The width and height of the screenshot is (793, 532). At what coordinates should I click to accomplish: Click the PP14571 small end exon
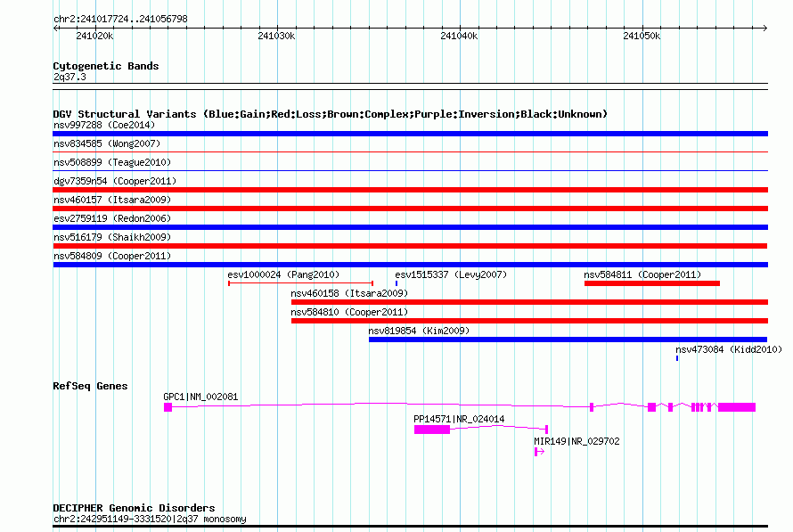click(x=547, y=430)
